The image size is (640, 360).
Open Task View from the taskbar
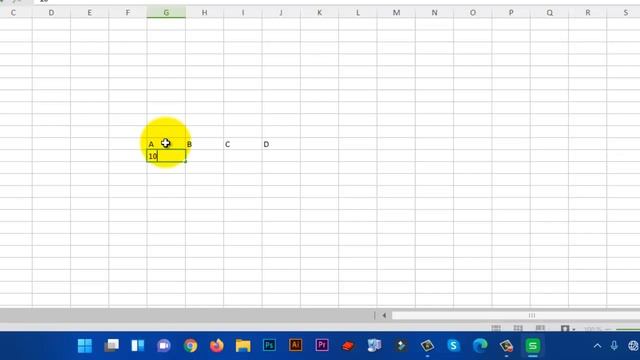tap(111, 346)
